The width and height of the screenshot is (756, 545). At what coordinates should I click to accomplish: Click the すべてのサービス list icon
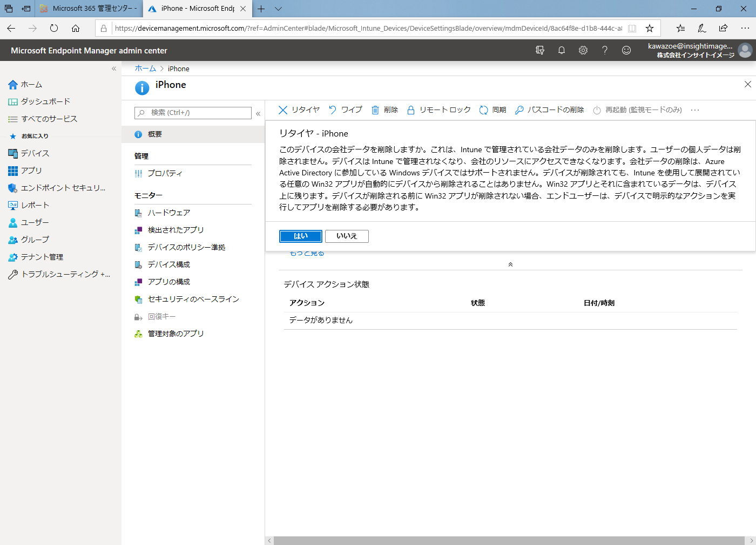[13, 119]
